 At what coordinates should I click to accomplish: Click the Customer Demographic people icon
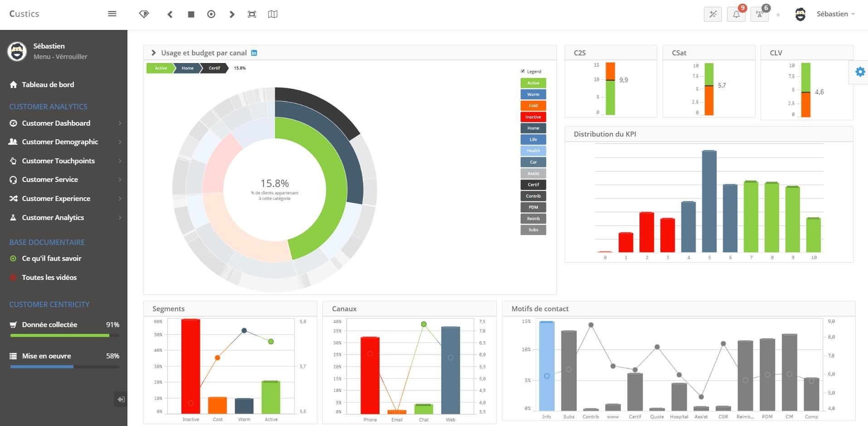[13, 142]
